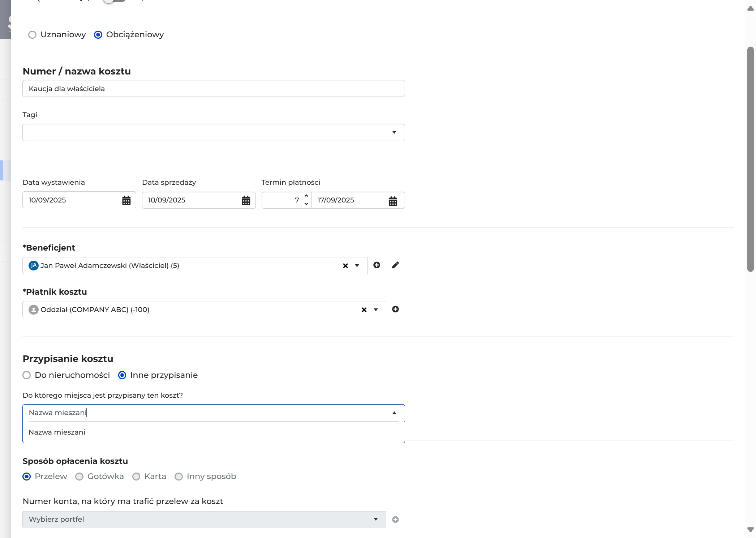Clear the Płatnik kosztu selection
The image size is (756, 538).
364,310
